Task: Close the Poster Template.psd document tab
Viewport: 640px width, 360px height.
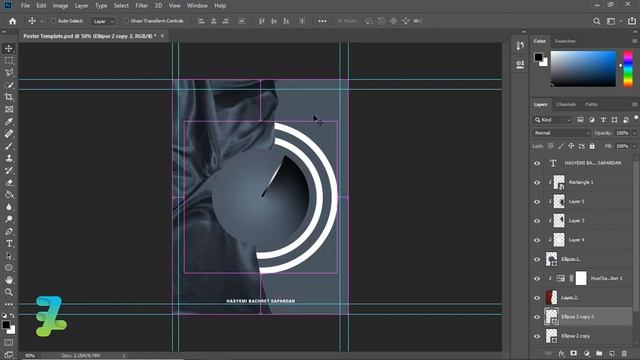Action: click(162, 36)
